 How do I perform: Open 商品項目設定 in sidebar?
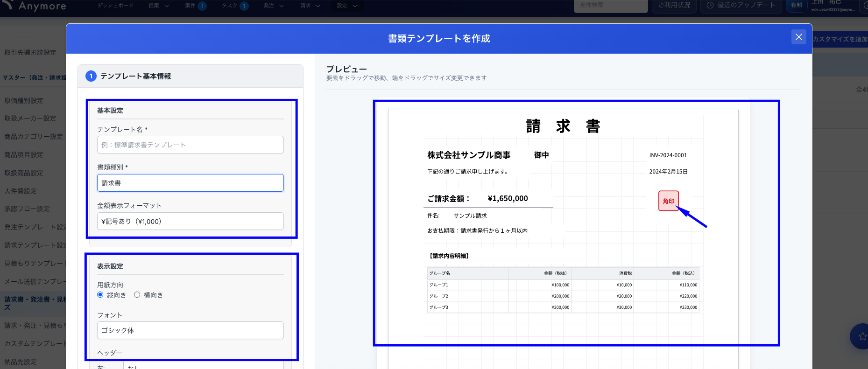tap(24, 155)
